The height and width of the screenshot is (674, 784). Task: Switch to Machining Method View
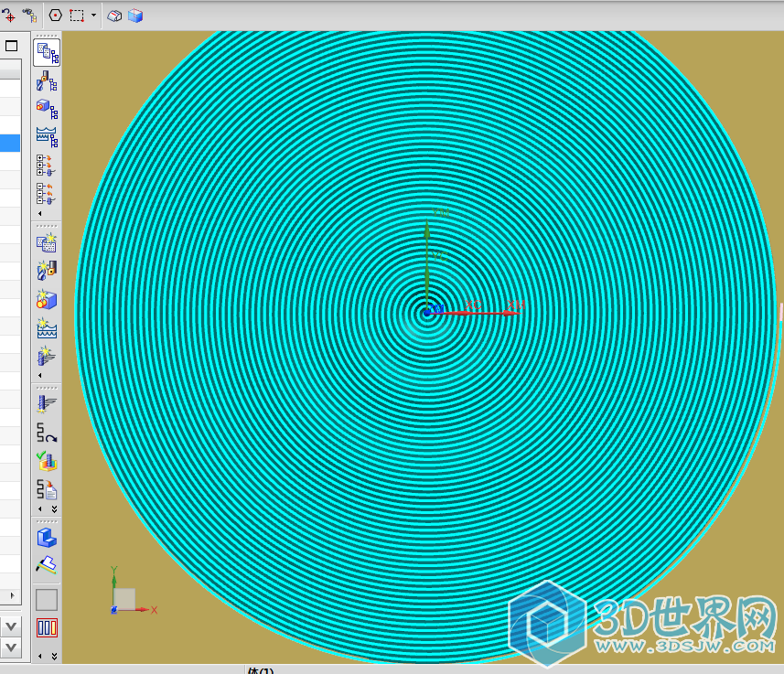coord(47,137)
